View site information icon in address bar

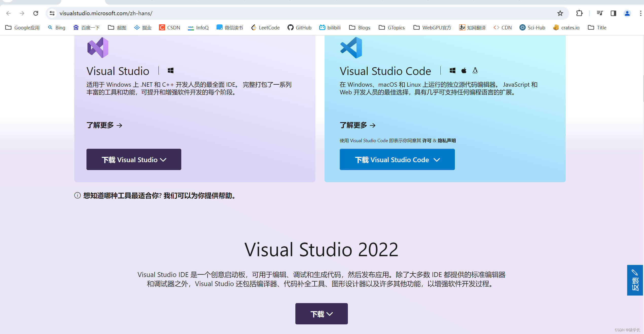coord(52,13)
